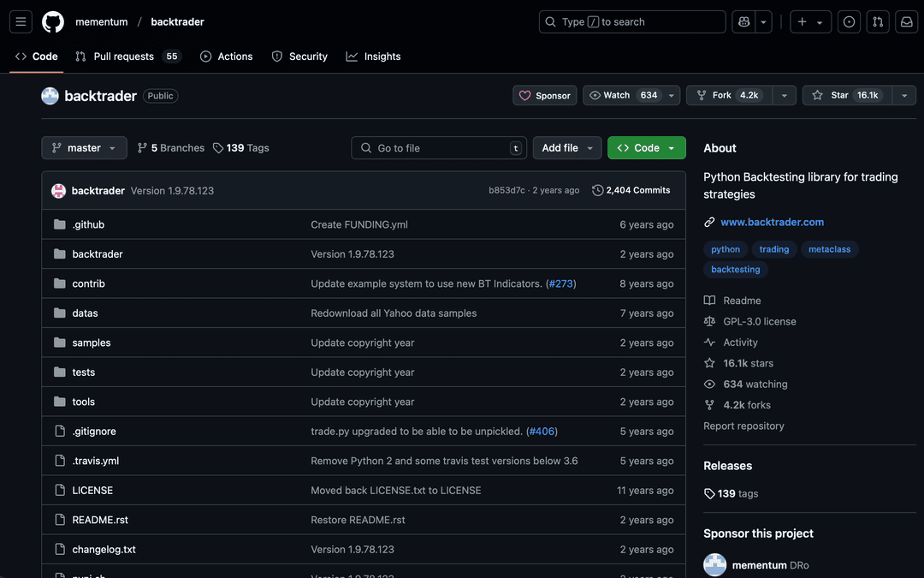Screen dimensions: 924x578
Task: Open the changelog.txt file
Action: pos(104,549)
